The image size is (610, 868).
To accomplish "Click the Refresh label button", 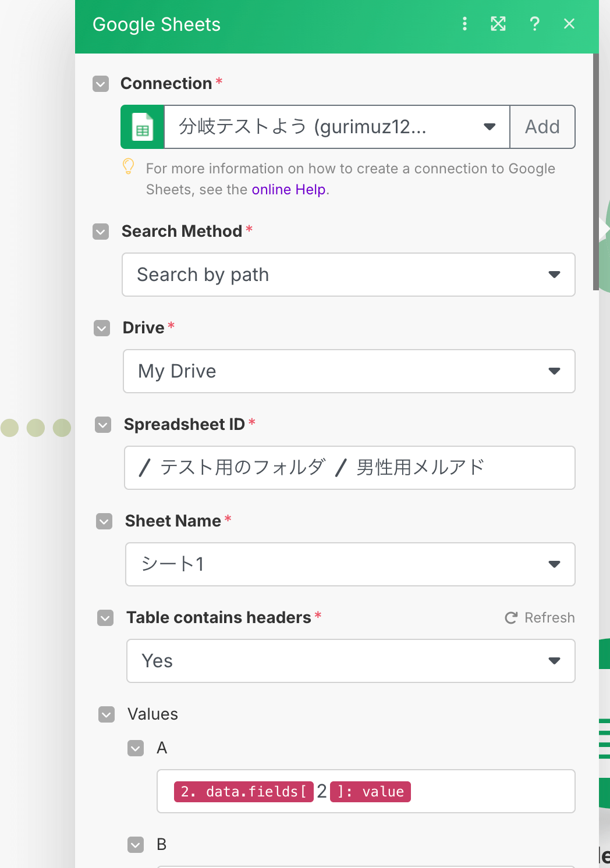I will pos(549,618).
